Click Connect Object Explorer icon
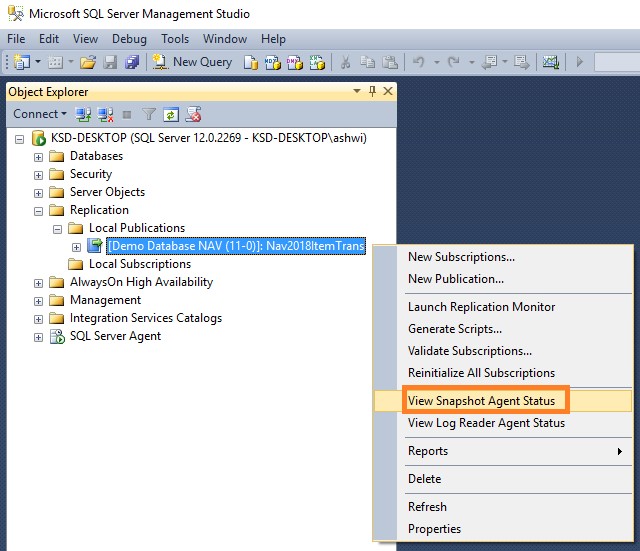This screenshot has width=640, height=551. (84, 114)
